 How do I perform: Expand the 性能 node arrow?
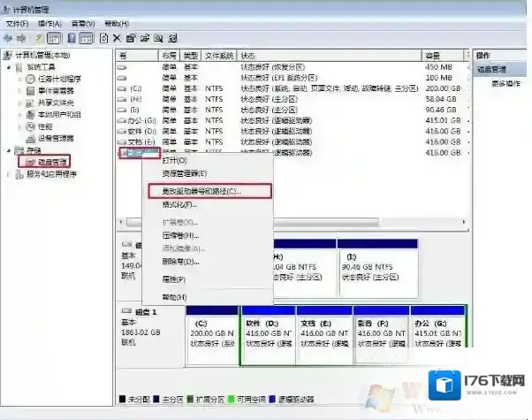point(19,126)
